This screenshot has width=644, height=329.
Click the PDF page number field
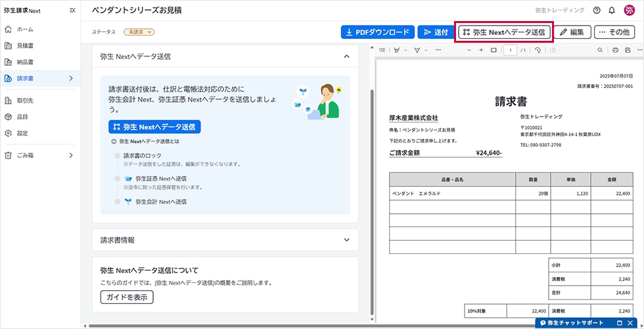510,50
